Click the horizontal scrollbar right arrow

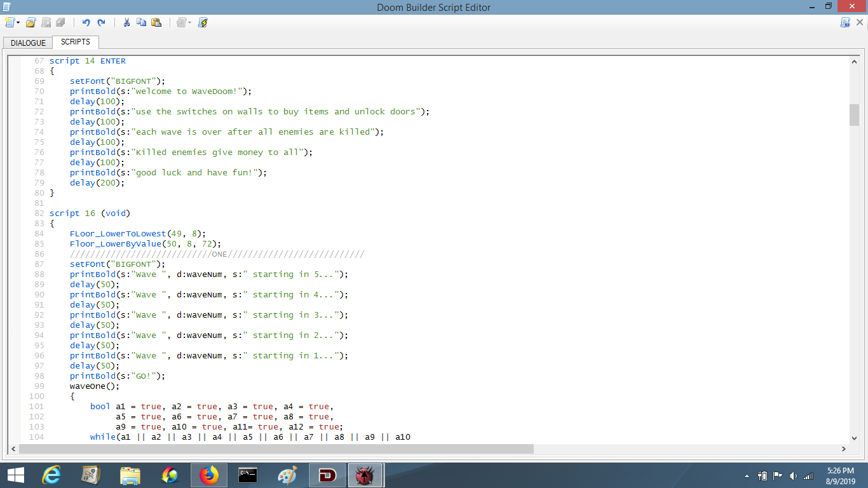[x=844, y=449]
